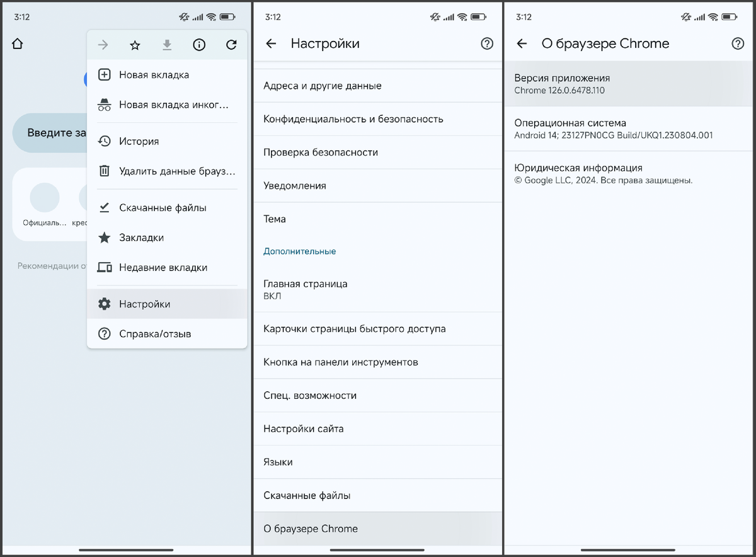Open Новая вкладка инкогнито menu item
Screen dimensions: 756x557
167,105
